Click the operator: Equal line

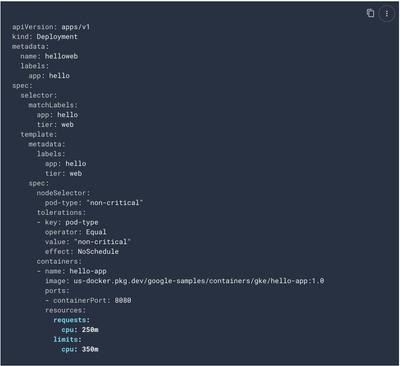76,232
